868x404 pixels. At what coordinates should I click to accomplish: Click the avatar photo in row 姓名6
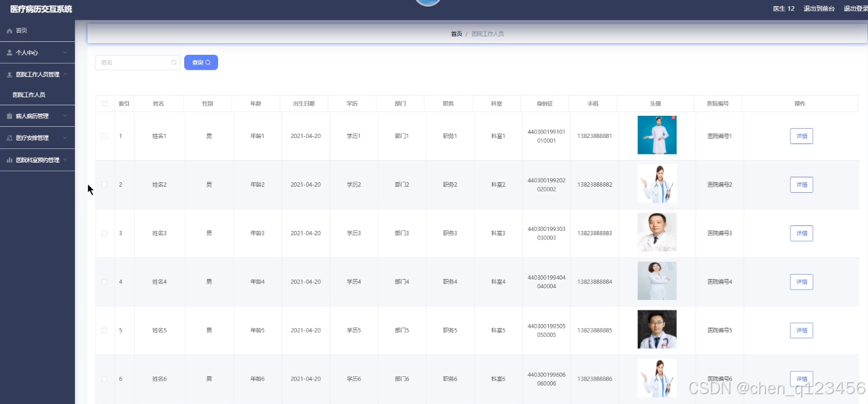pyautogui.click(x=657, y=378)
